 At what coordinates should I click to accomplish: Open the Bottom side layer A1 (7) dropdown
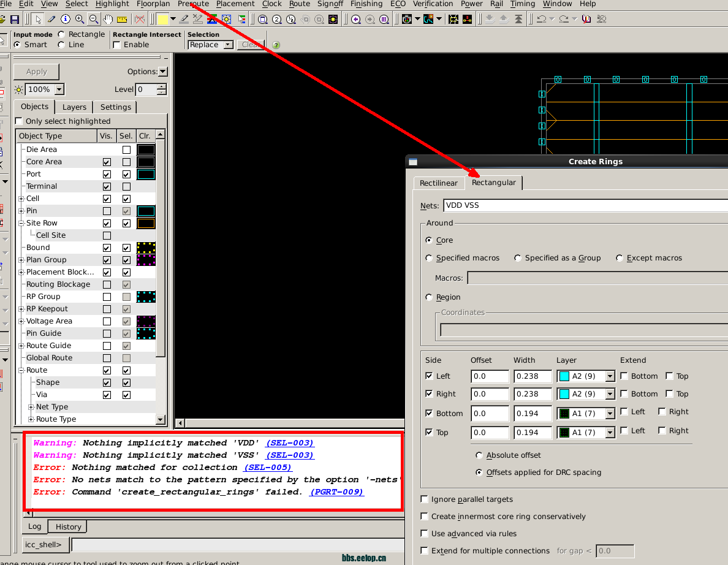pyautogui.click(x=610, y=413)
